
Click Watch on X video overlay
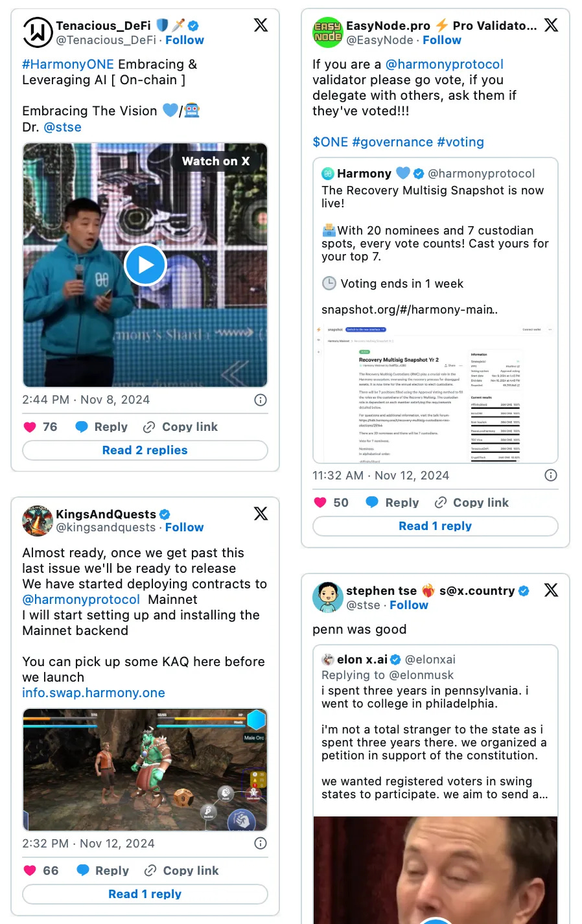[216, 161]
